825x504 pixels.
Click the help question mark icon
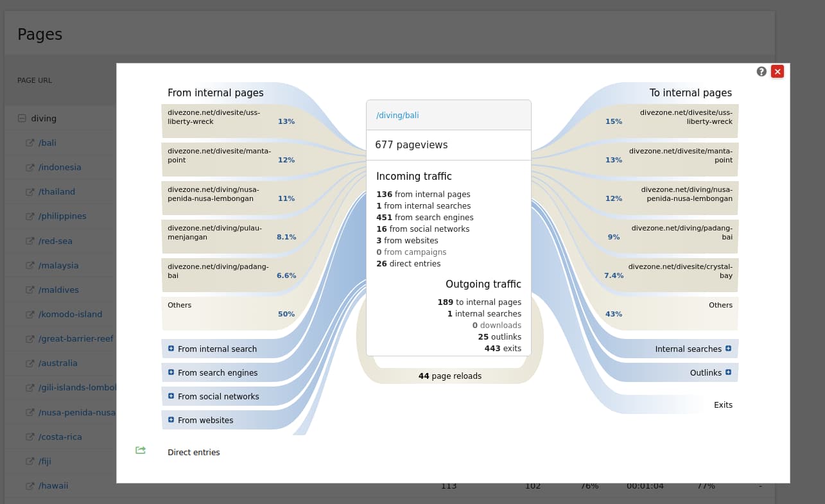(x=761, y=72)
